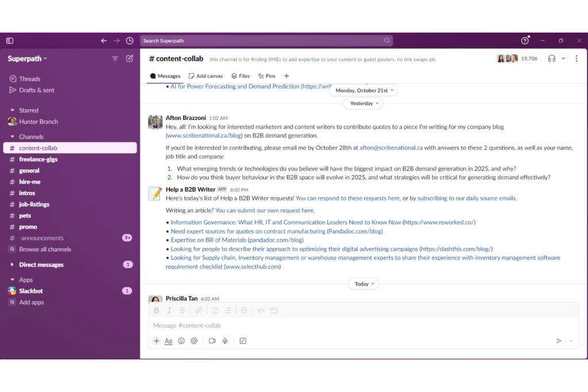Open the history clock icon
The image size is (588, 392).
click(x=130, y=41)
